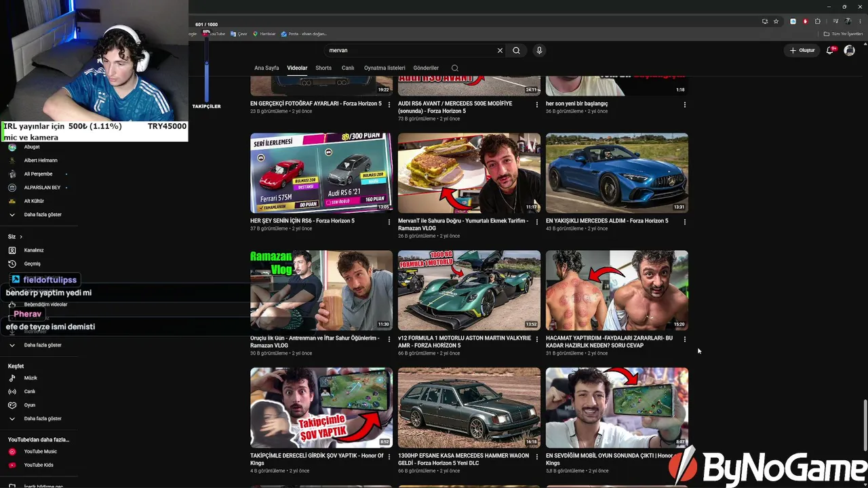This screenshot has width=868, height=488.
Task: Switch to the Ana Sayfa channel tab
Action: [267, 68]
